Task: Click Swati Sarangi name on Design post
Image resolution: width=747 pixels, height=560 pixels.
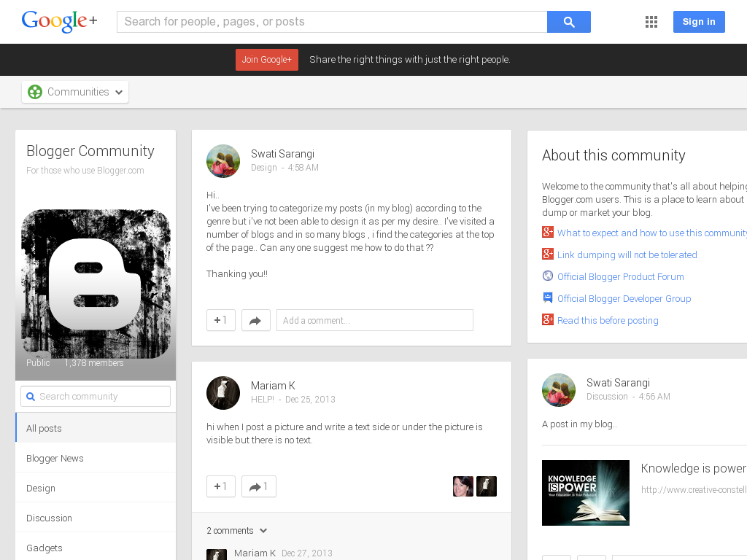Action: tap(282, 154)
